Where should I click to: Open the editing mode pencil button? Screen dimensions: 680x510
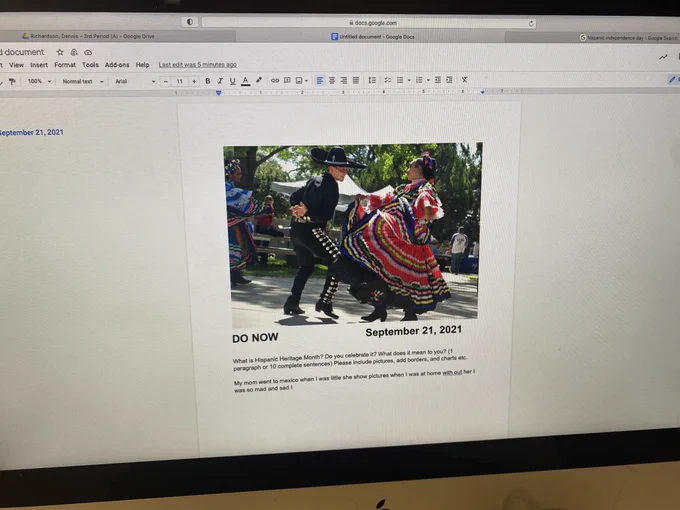pyautogui.click(x=673, y=79)
